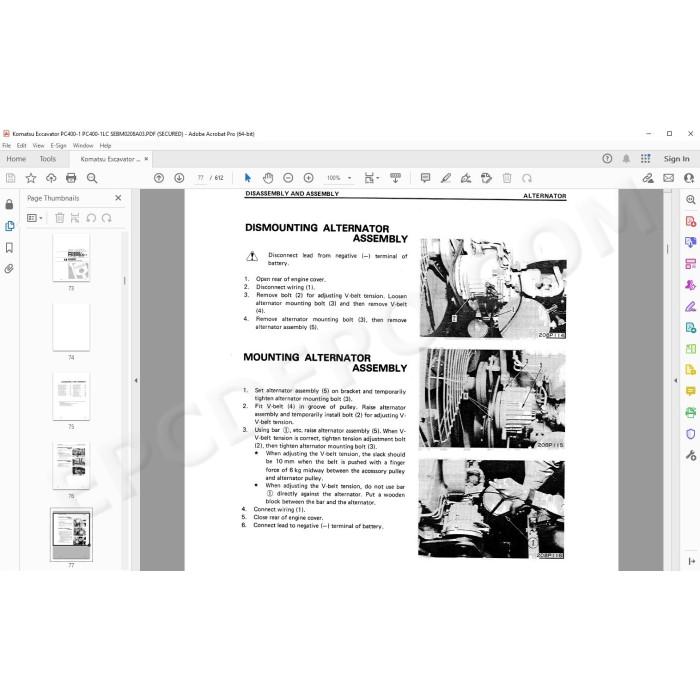This screenshot has width=700, height=700.
Task: Open Comment tool in right pane
Action: tap(691, 391)
